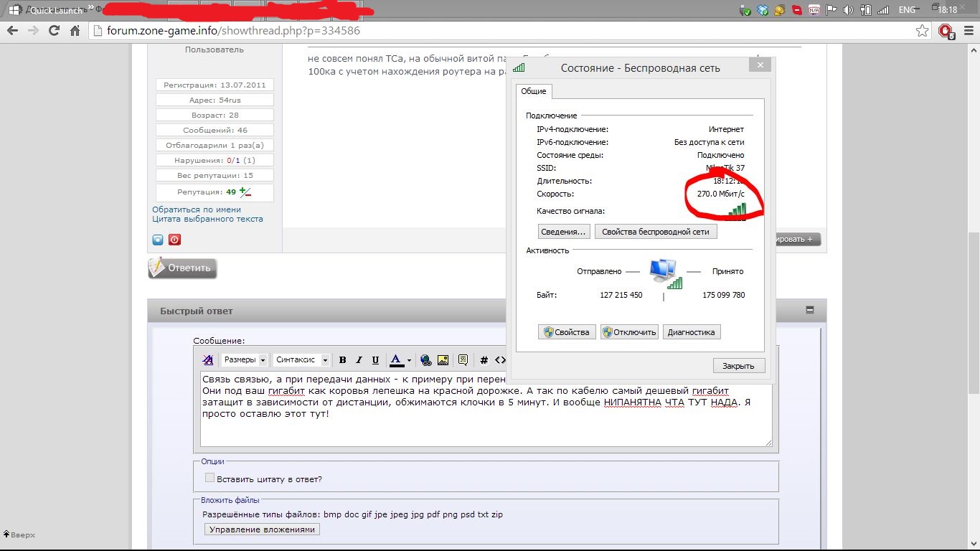Click the Сведения... button
The height and width of the screenshot is (551, 980).
point(564,232)
